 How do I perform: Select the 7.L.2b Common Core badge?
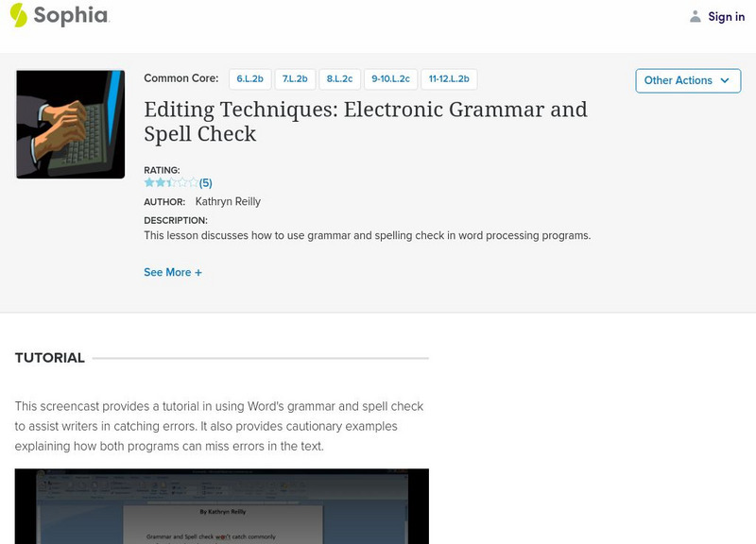click(x=296, y=78)
